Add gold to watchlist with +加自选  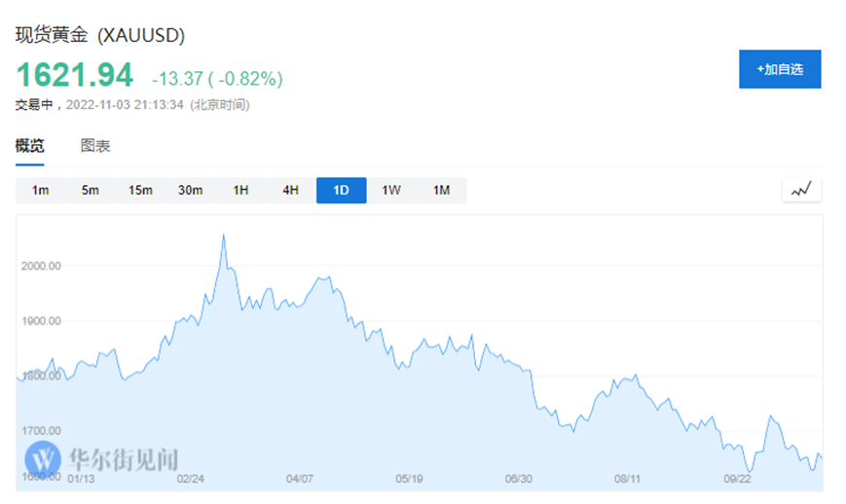[x=780, y=70]
